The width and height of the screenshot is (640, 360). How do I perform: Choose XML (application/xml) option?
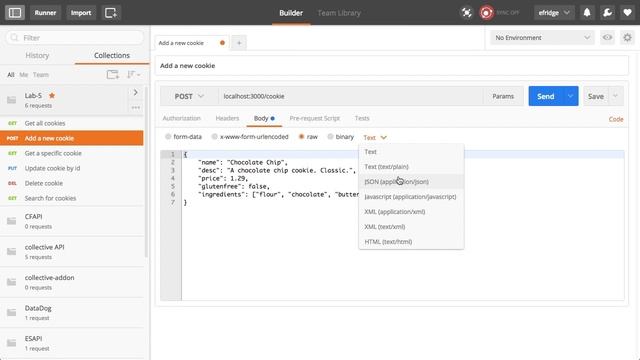[x=411, y=212]
